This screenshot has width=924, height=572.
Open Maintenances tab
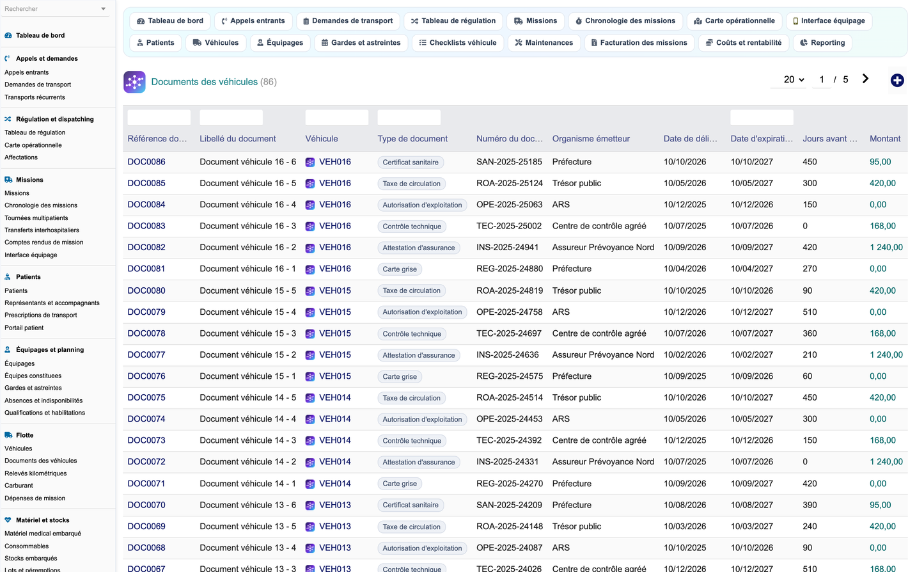[x=544, y=43]
